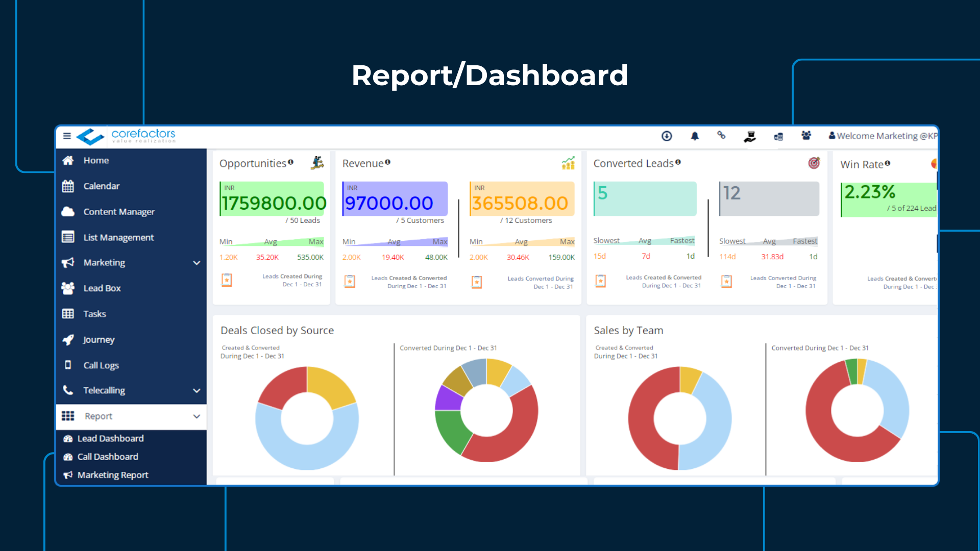Image resolution: width=980 pixels, height=551 pixels.
Task: Collapse the Report sidebar menu
Action: point(197,416)
